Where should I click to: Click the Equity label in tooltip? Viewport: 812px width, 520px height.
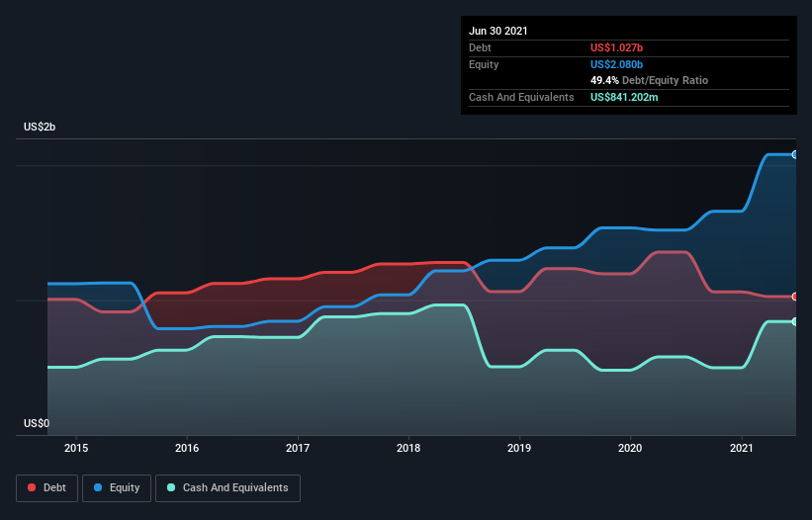pyautogui.click(x=484, y=64)
